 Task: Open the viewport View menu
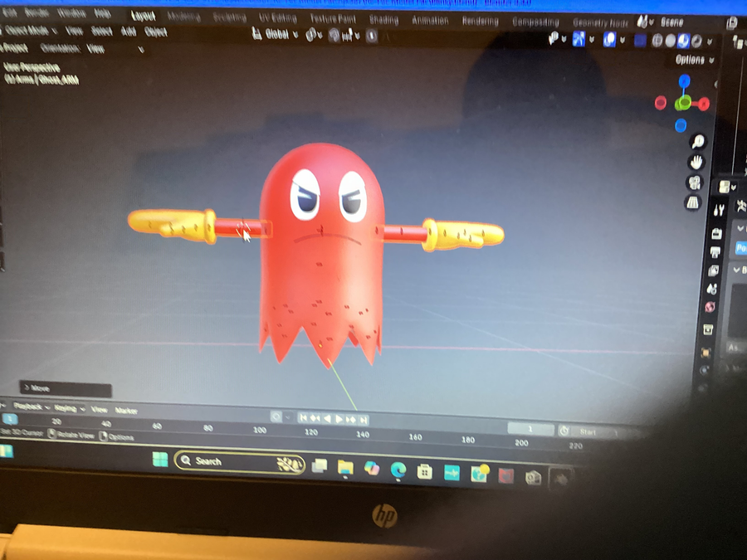click(74, 31)
